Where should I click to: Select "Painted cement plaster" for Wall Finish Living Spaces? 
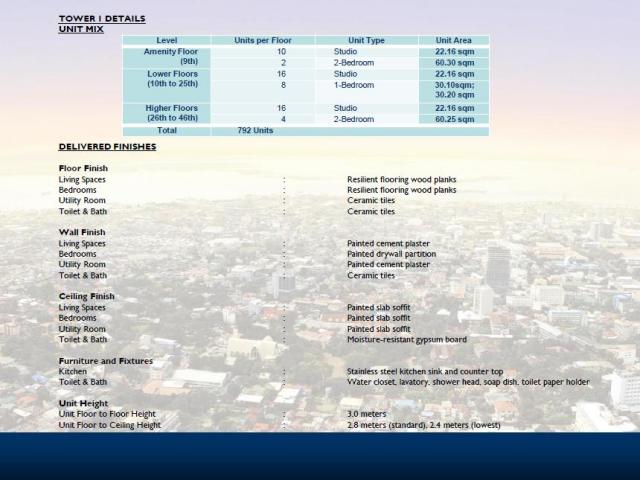[388, 244]
